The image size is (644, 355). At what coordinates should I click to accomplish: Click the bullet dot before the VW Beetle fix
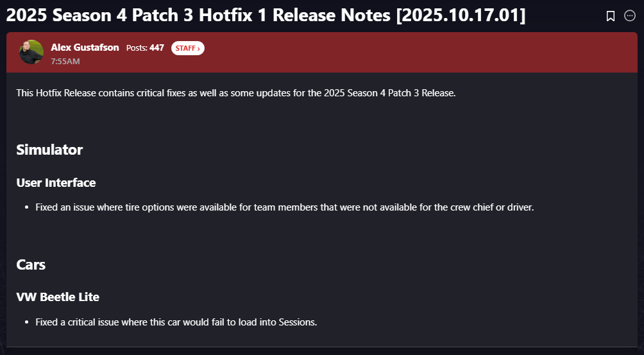[27, 322]
